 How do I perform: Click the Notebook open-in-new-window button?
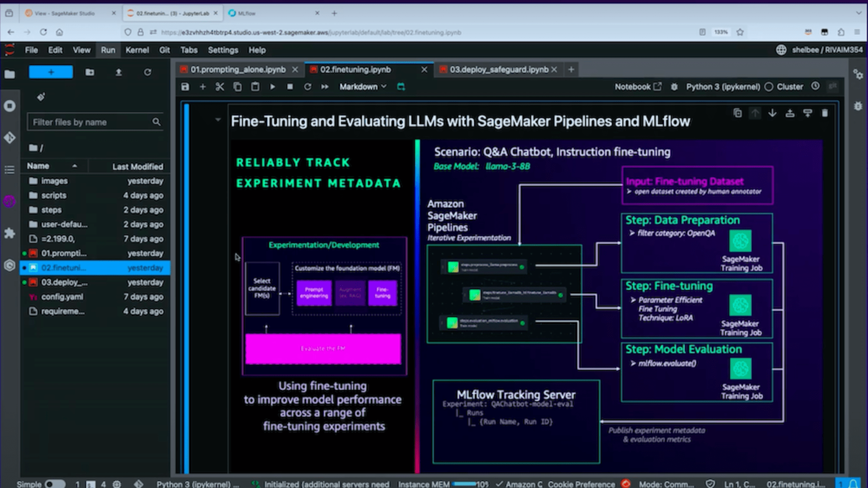pos(638,87)
